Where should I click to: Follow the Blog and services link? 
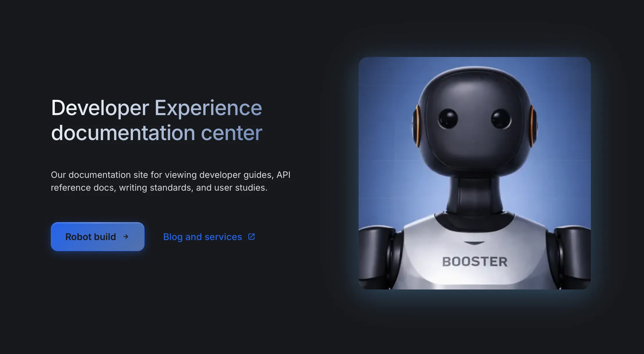coord(209,237)
